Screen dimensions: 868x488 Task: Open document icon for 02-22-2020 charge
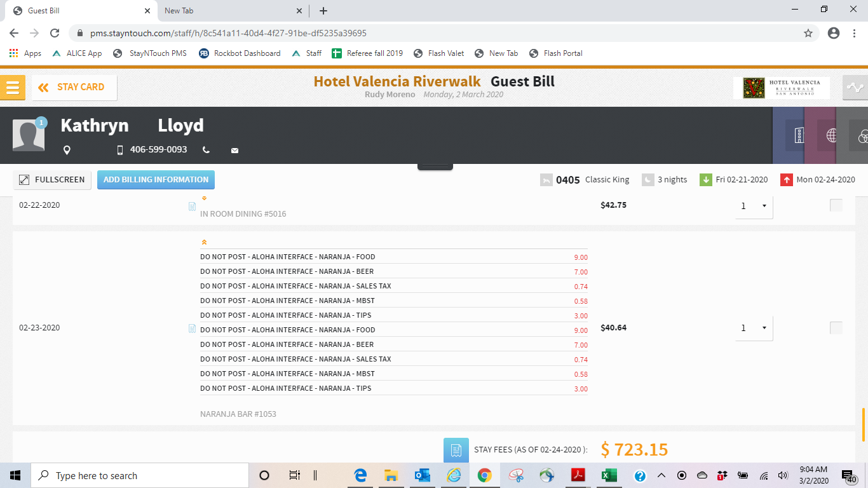click(x=192, y=207)
